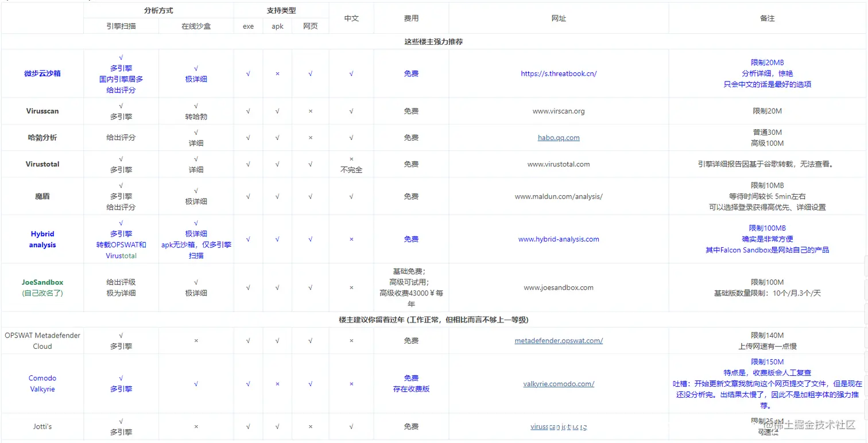
Task: Open the valkyrie.comodo.com/ link
Action: [x=559, y=384]
